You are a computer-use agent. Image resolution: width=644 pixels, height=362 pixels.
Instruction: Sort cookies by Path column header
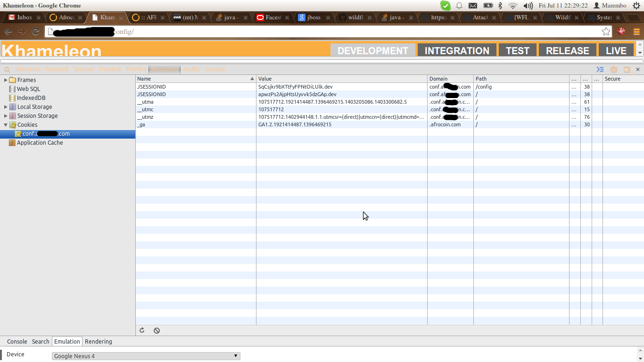(521, 79)
